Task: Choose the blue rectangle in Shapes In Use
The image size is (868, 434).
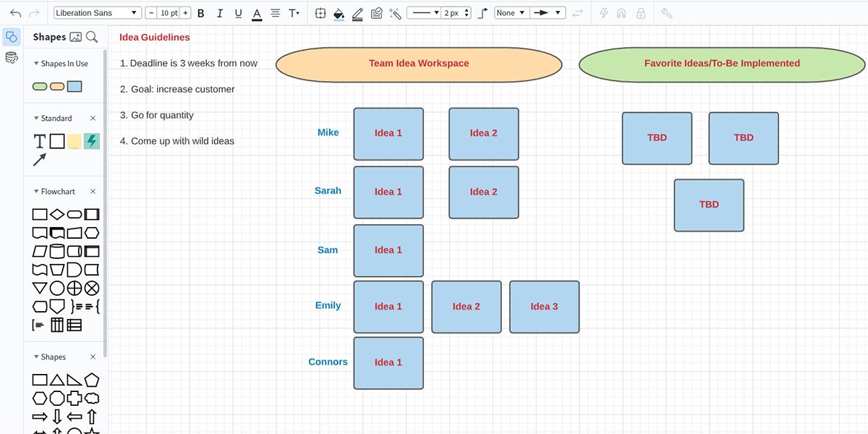Action: 75,87
